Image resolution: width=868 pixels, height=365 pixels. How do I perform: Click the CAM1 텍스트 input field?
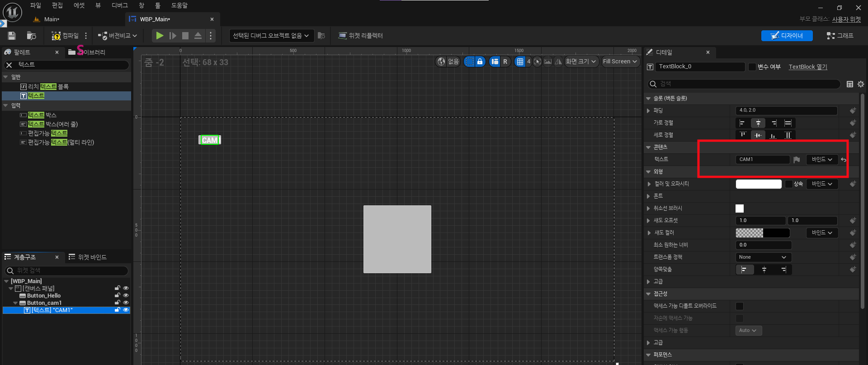click(x=763, y=160)
